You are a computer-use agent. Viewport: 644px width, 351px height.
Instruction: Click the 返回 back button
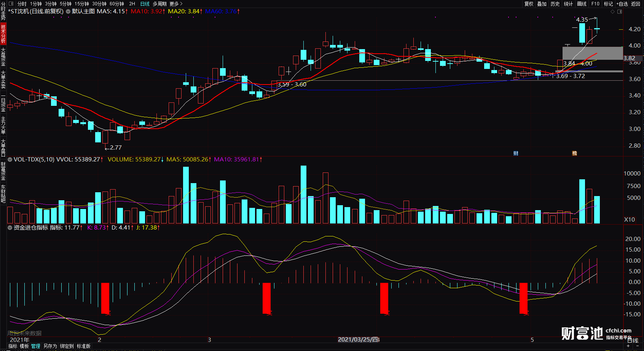point(636,4)
